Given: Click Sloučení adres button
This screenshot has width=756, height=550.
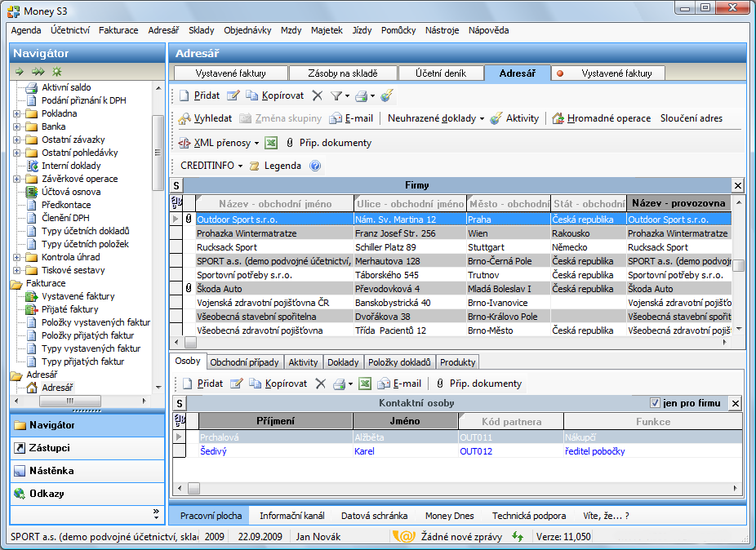Looking at the screenshot, I should coord(691,118).
